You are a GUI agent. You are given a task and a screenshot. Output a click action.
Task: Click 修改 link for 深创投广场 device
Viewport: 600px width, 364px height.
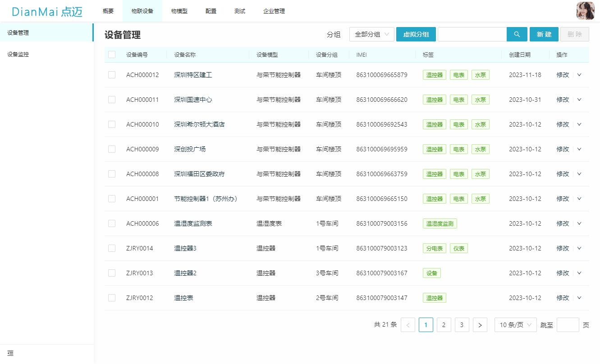563,149
